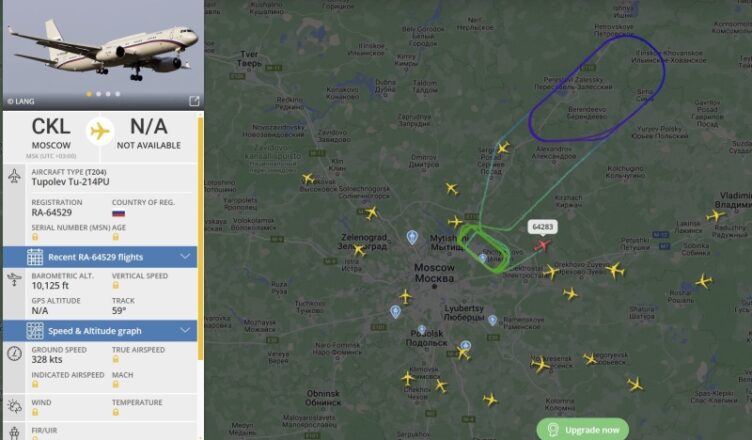The width and height of the screenshot is (752, 440).
Task: Click the yellow side panel scrollbar
Action: pos(200,238)
